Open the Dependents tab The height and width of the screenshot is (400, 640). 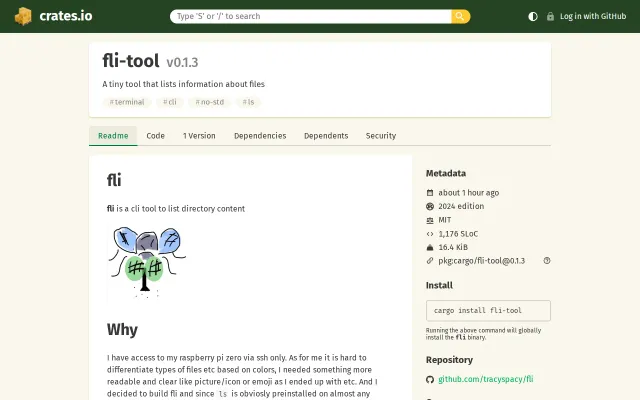[326, 136]
